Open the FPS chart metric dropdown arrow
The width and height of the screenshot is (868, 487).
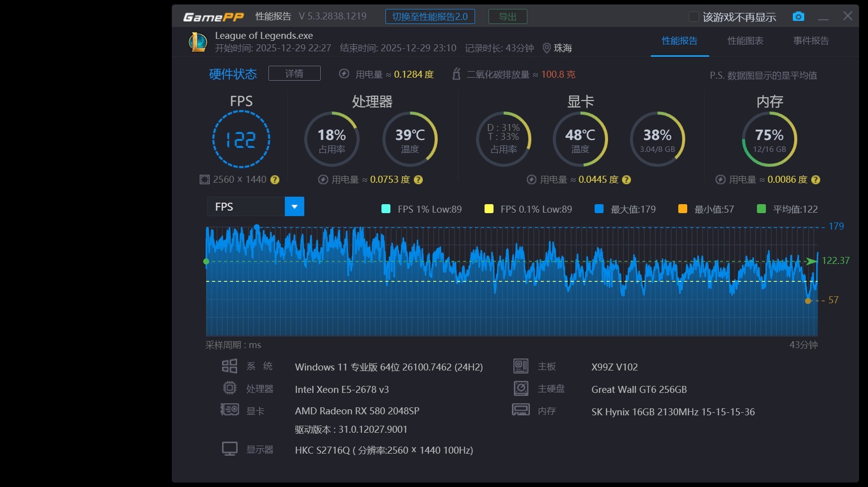click(x=294, y=207)
